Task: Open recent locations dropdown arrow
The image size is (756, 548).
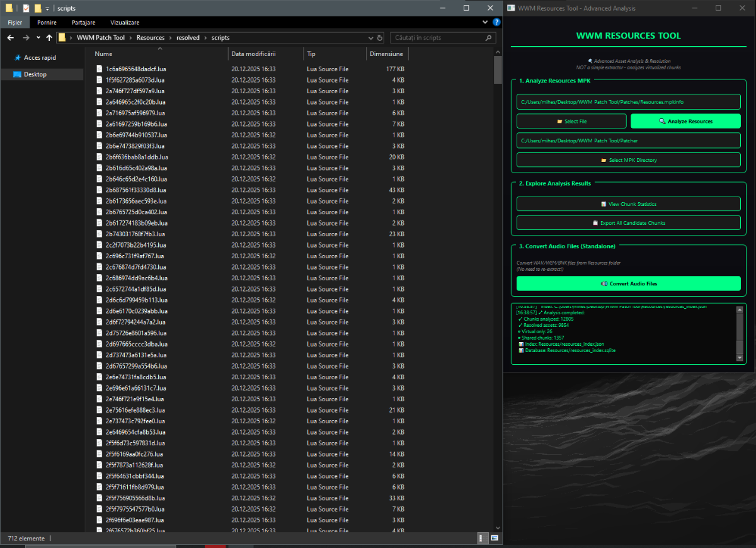Action: (x=38, y=38)
